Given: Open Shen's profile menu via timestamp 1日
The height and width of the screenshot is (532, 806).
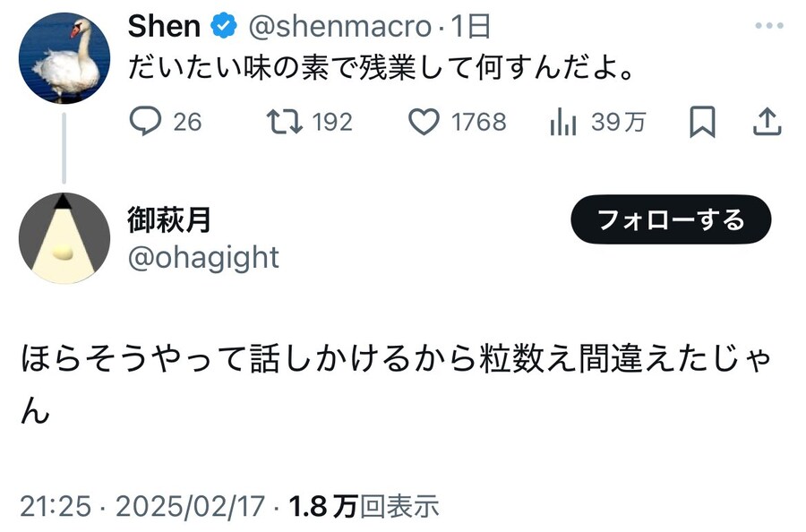Looking at the screenshot, I should click(470, 27).
